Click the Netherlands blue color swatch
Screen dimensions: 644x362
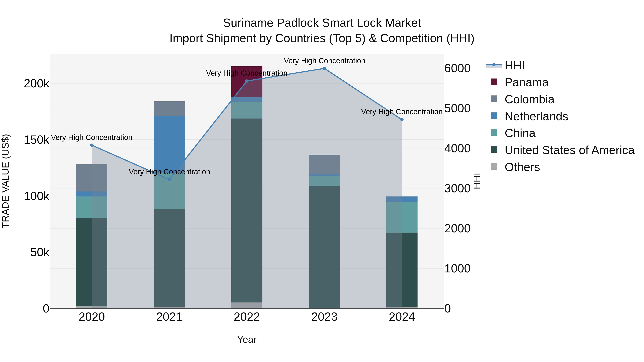494,116
